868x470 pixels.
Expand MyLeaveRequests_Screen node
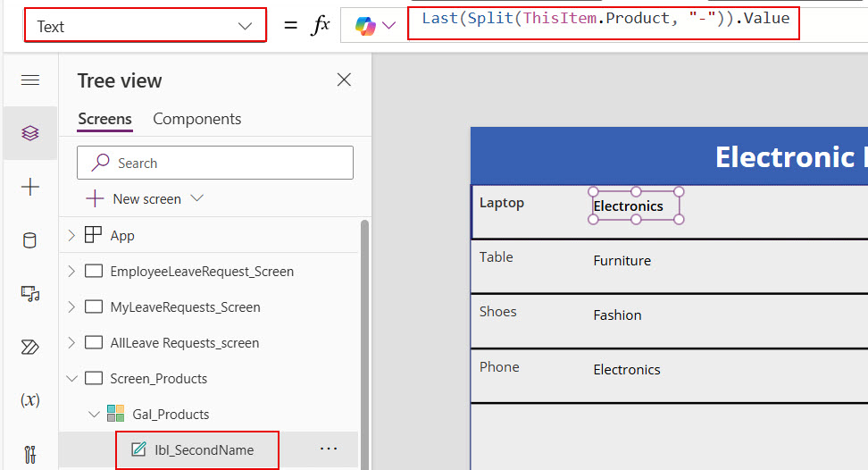click(71, 306)
